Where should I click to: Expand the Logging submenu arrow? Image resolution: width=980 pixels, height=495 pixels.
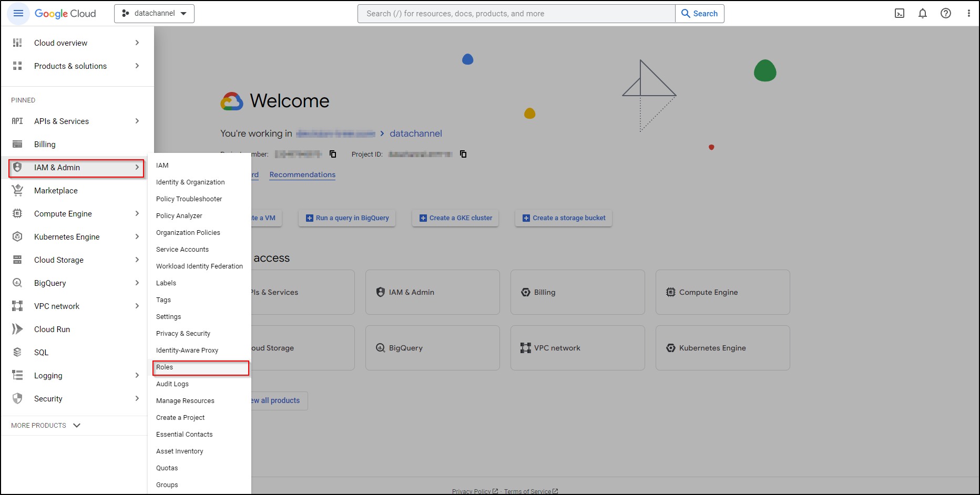(x=137, y=375)
